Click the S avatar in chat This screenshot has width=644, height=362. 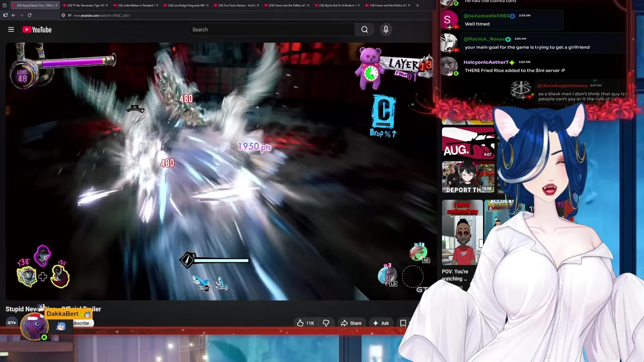tap(449, 20)
